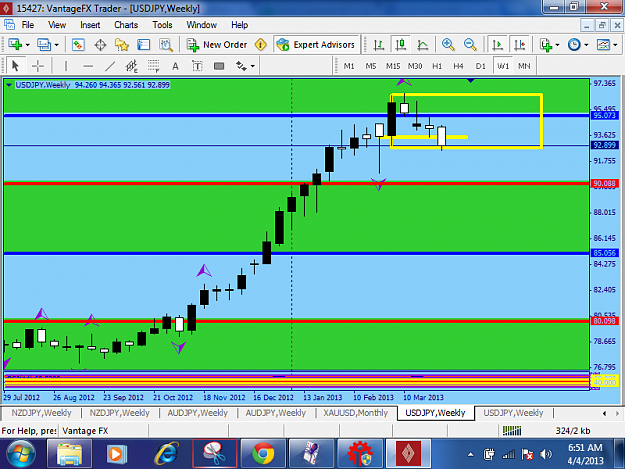Screen dimensions: 625x469
Task: Switch to the XAUUSD,Monthly chart tab
Action: 356,413
